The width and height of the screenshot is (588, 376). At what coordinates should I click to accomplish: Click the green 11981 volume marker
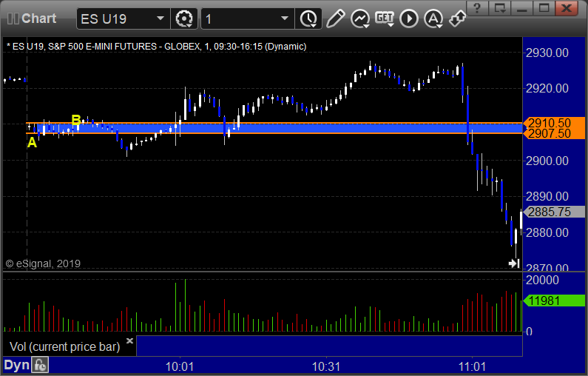click(x=554, y=301)
